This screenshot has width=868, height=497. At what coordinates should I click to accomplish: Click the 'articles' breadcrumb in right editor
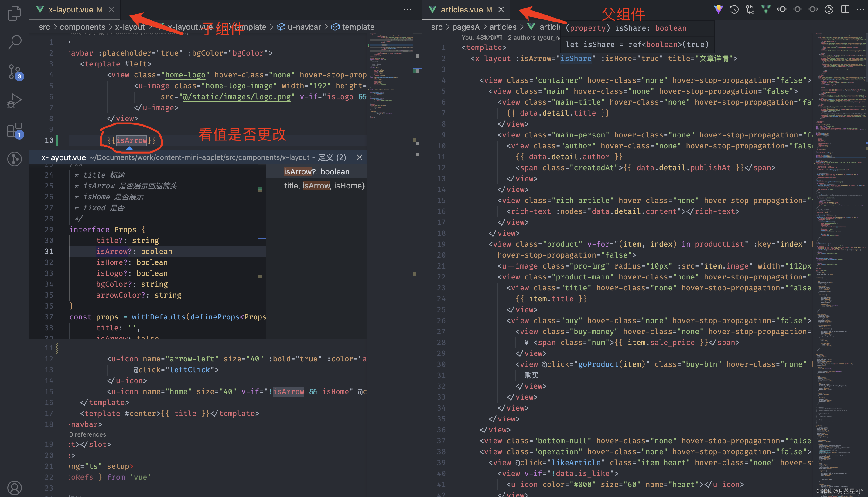point(503,27)
